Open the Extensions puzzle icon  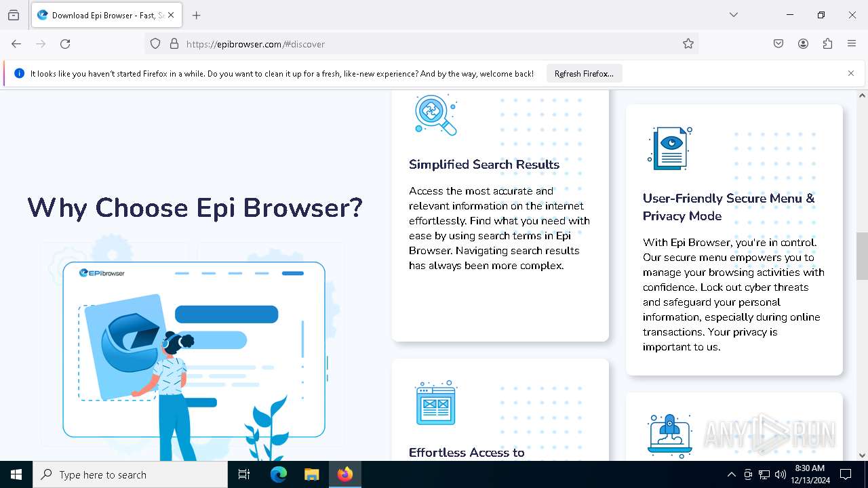click(x=827, y=44)
